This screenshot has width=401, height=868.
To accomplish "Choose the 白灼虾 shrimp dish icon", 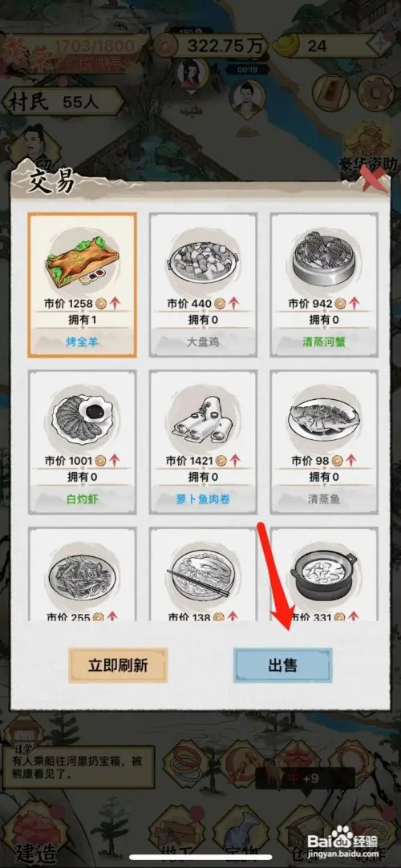I will (82, 418).
